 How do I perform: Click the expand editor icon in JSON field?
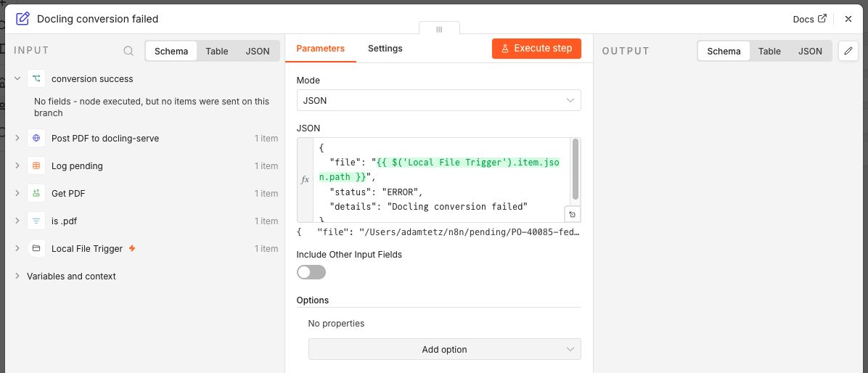pos(573,214)
